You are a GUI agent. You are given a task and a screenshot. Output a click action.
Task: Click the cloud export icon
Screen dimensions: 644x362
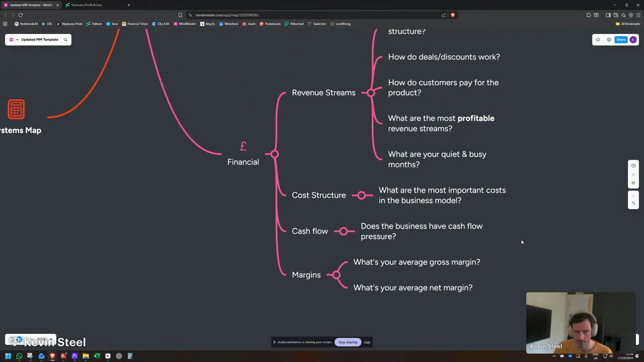pos(598,40)
